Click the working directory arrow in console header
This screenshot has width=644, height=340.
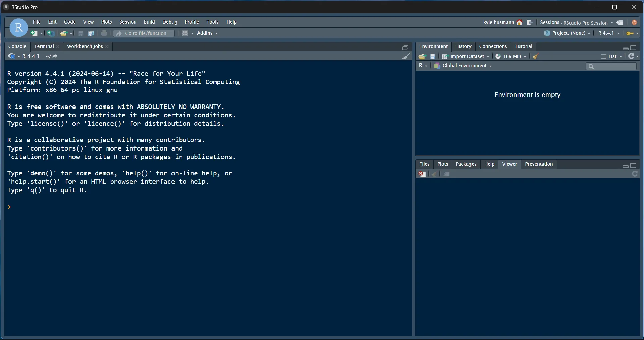click(55, 56)
